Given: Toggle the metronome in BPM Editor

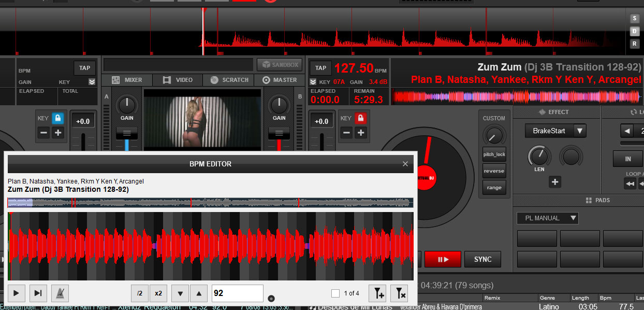Looking at the screenshot, I should pos(60,293).
